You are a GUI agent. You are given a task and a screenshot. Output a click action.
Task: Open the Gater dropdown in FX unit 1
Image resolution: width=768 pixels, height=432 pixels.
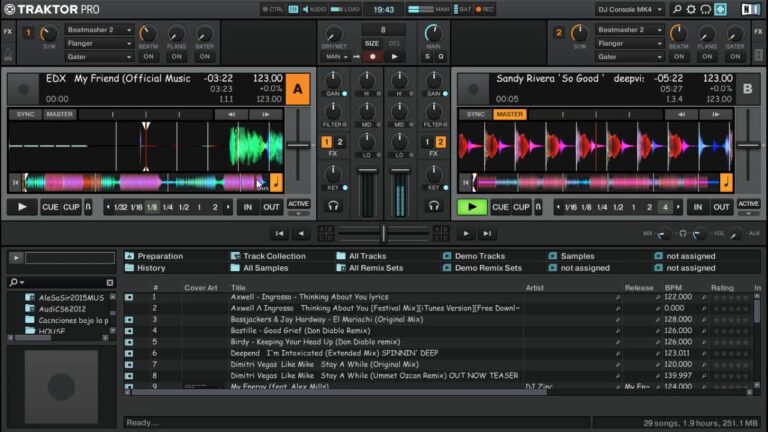[99, 57]
